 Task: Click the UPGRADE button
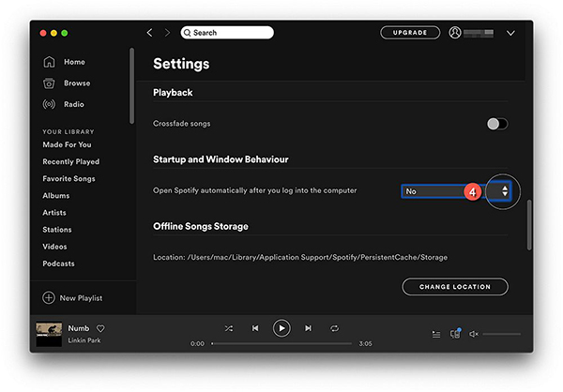[410, 33]
